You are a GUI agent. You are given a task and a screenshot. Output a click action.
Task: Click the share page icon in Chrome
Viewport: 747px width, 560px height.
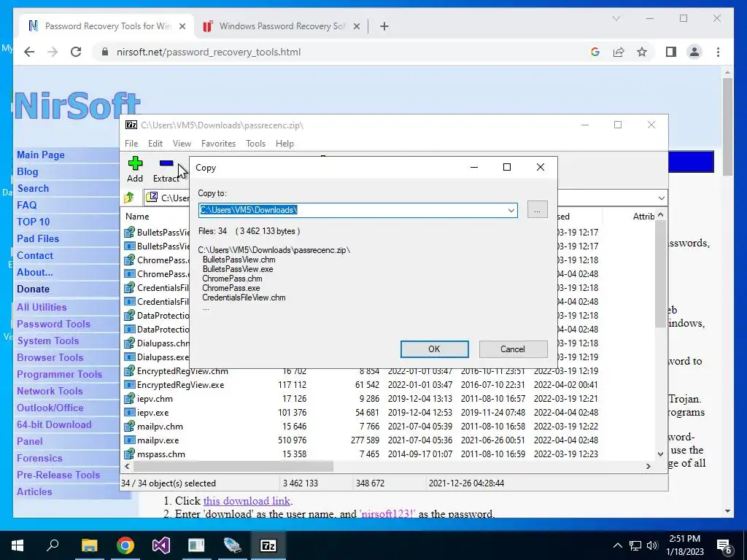(x=619, y=52)
